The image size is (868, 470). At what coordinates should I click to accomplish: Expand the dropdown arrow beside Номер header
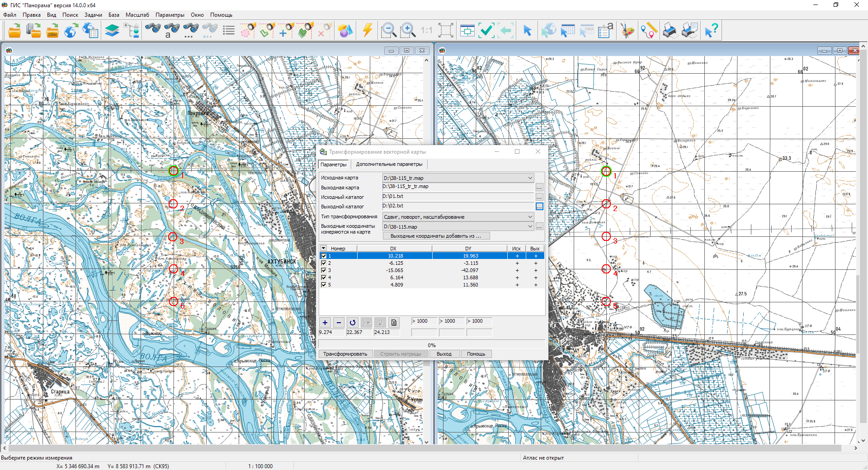tap(324, 248)
